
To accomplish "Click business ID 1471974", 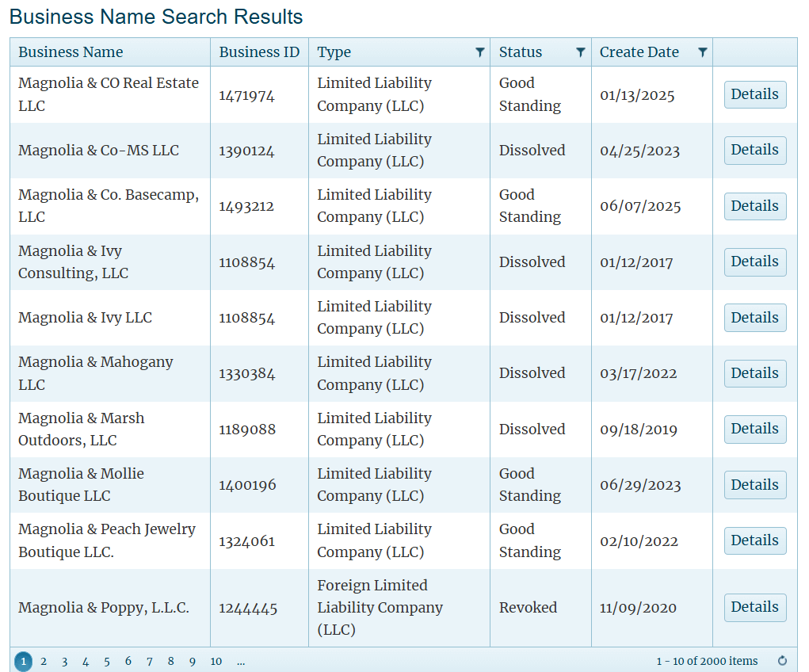I will [x=246, y=95].
